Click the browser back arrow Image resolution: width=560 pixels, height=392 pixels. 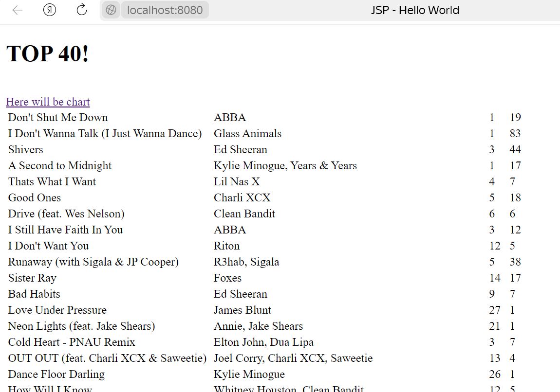(x=18, y=10)
